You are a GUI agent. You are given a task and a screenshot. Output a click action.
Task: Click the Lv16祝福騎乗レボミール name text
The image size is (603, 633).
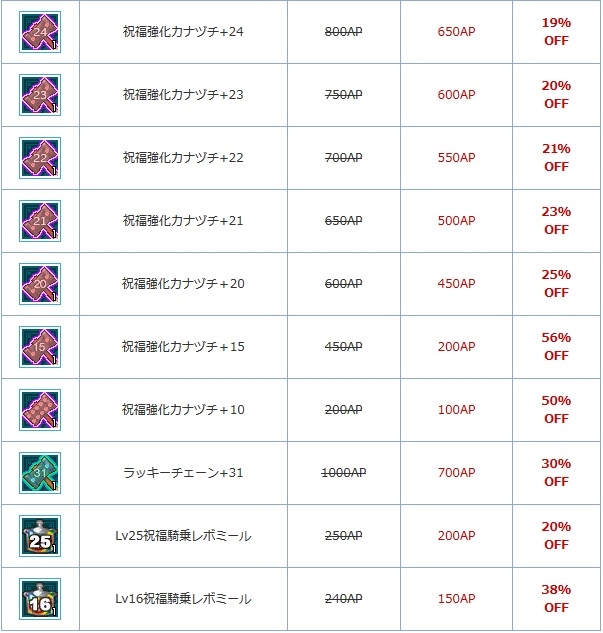[x=183, y=599]
